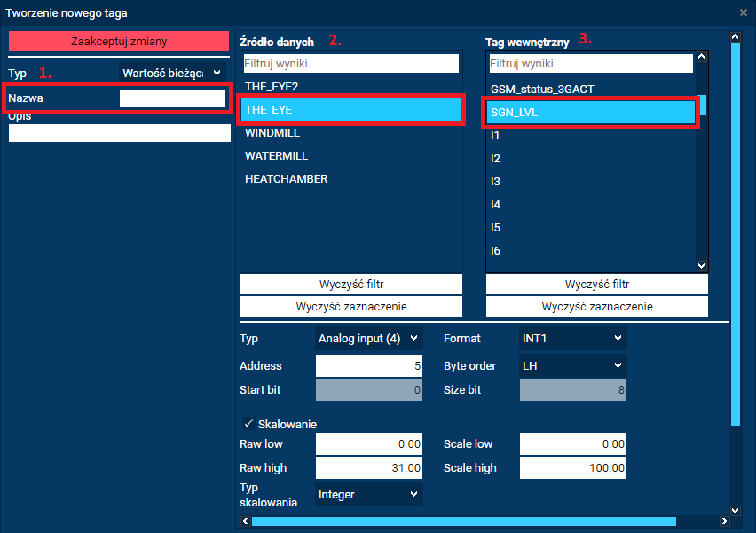Toggle the Skalowanie checkbox

click(248, 424)
